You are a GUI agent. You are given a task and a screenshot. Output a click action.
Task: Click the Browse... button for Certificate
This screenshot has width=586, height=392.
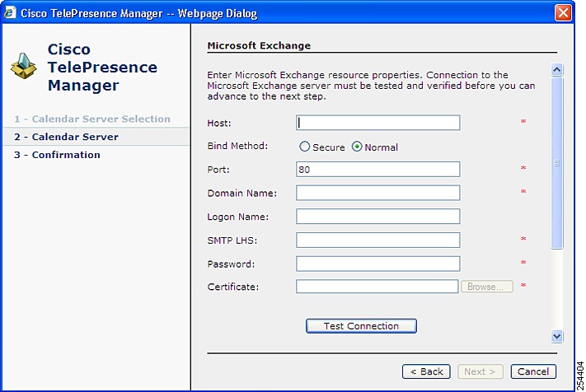point(487,287)
